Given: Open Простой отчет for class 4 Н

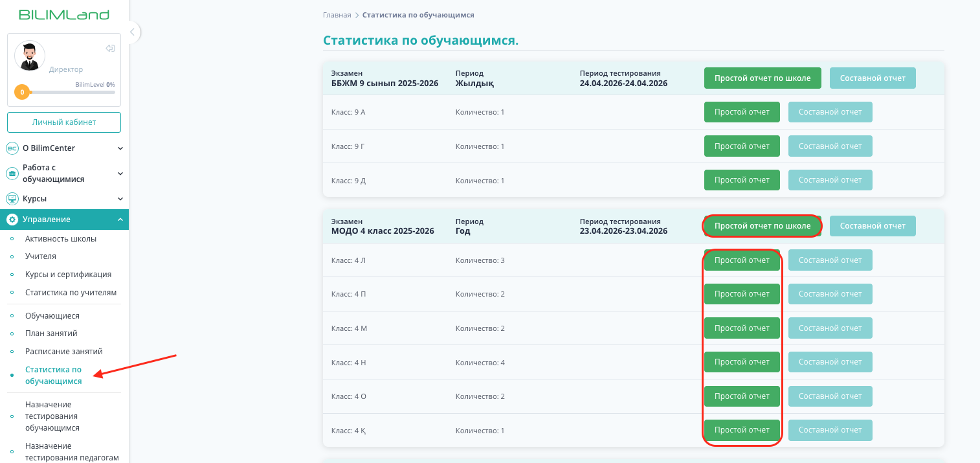Looking at the screenshot, I should 742,362.
